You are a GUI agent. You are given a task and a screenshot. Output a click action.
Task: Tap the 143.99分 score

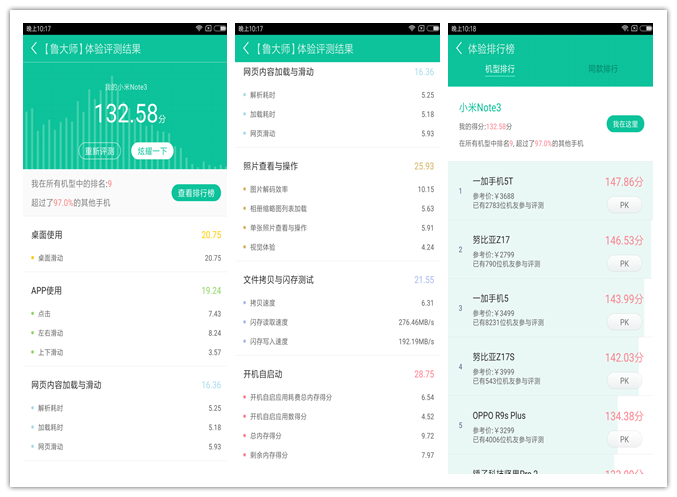pos(624,299)
